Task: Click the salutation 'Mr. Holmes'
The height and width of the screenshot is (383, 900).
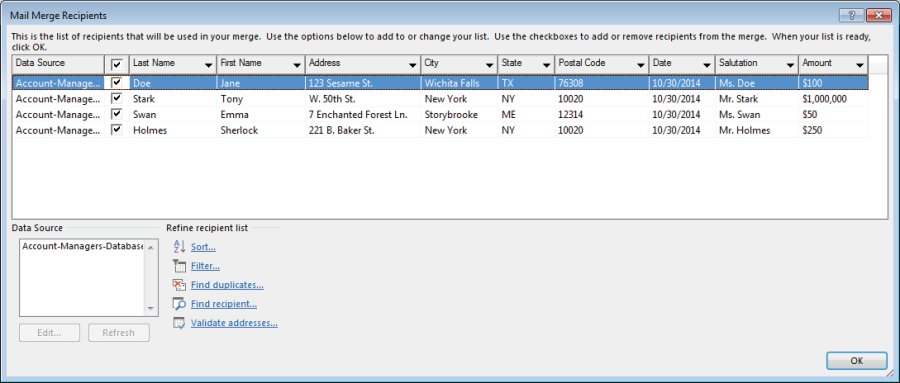Action: click(x=744, y=130)
